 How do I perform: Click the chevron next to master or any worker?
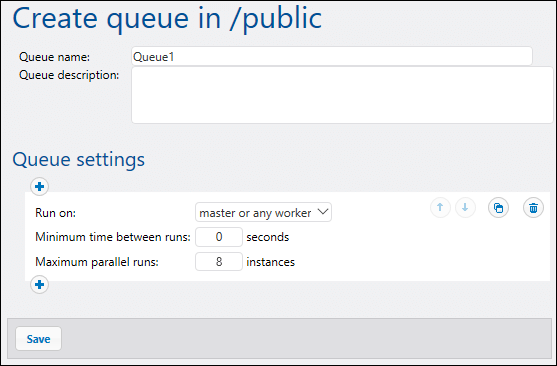click(x=323, y=212)
